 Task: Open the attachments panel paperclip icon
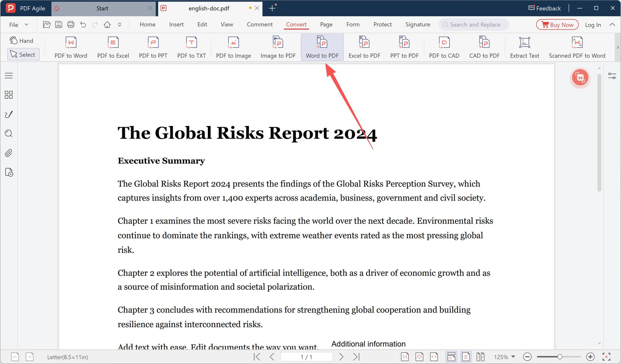coord(9,153)
